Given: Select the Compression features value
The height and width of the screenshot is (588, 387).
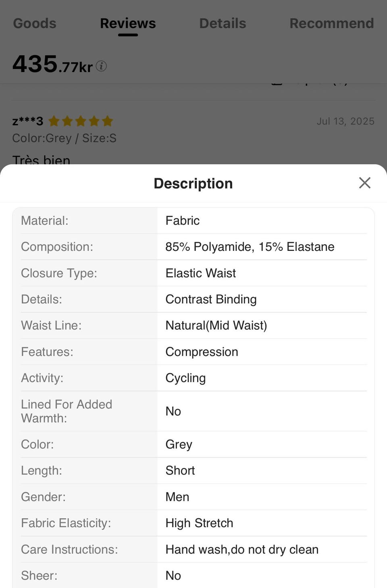Looking at the screenshot, I should [x=202, y=352].
